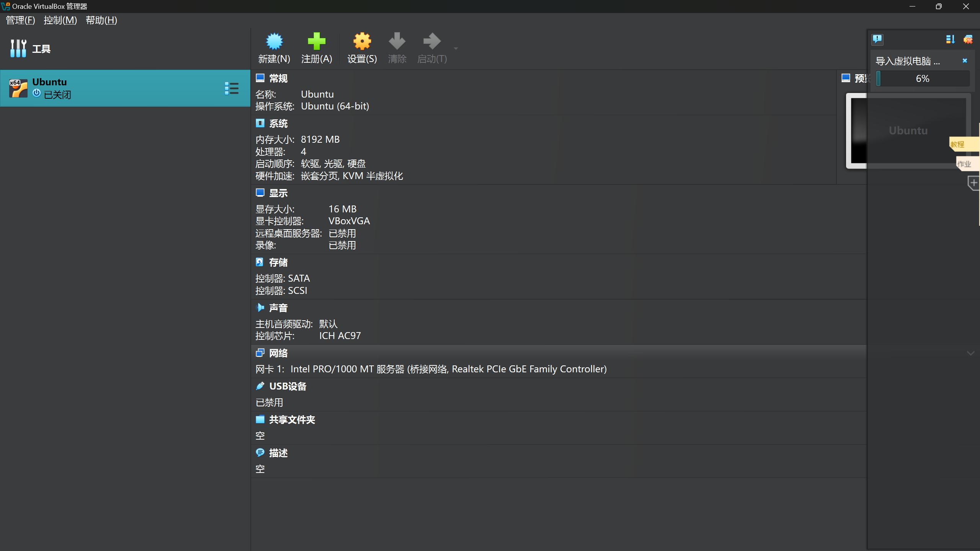This screenshot has height=551, width=980.
Task: Click the 新建(N) new VM icon
Action: [274, 41]
